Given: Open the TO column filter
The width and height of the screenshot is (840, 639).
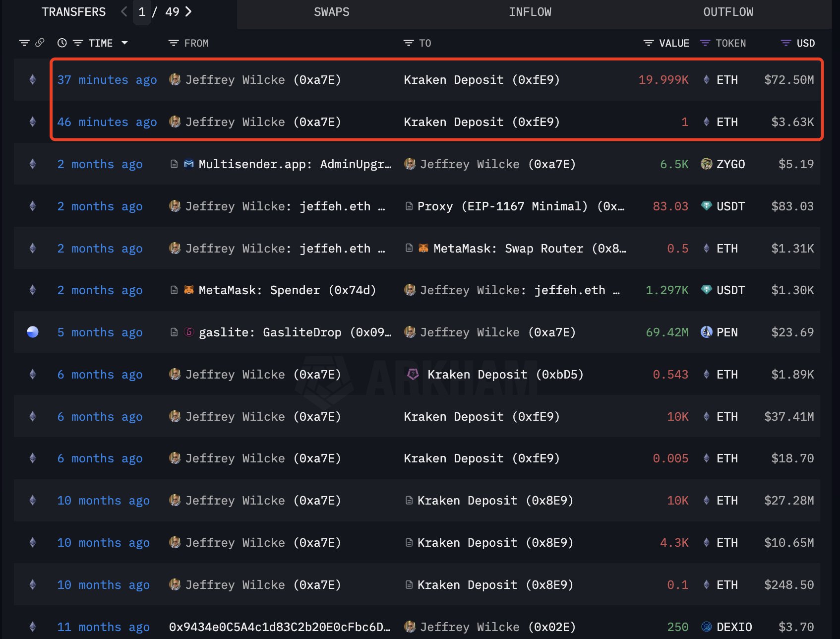Looking at the screenshot, I should (408, 43).
